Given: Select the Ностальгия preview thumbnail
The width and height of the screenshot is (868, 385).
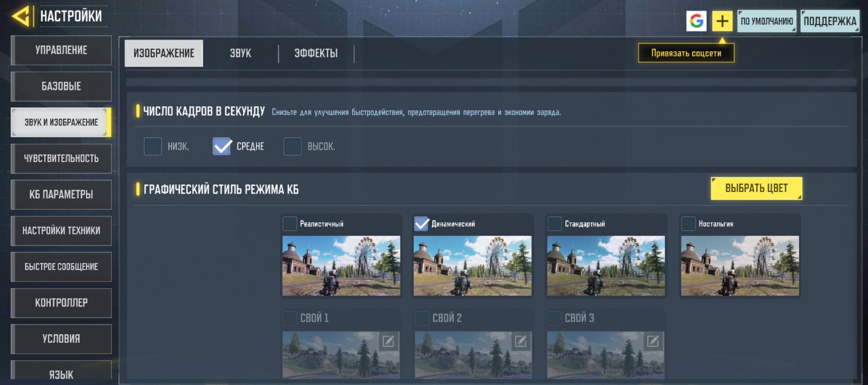Looking at the screenshot, I should (x=740, y=266).
